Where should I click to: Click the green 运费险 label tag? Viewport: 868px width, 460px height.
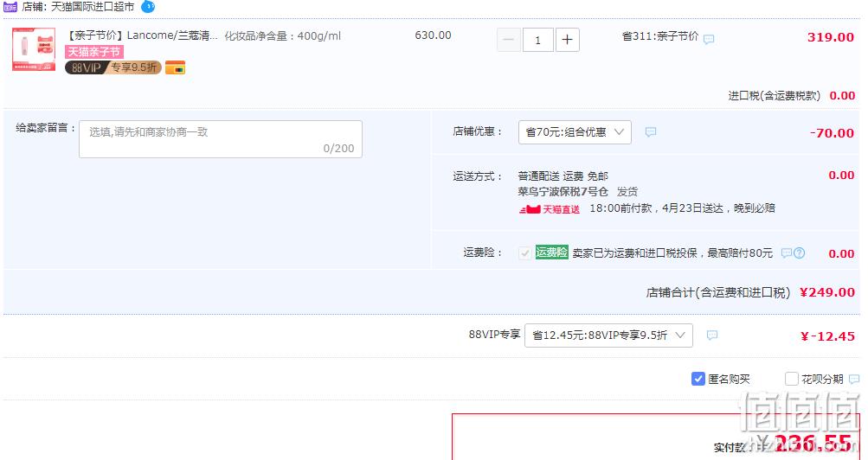pyautogui.click(x=551, y=252)
